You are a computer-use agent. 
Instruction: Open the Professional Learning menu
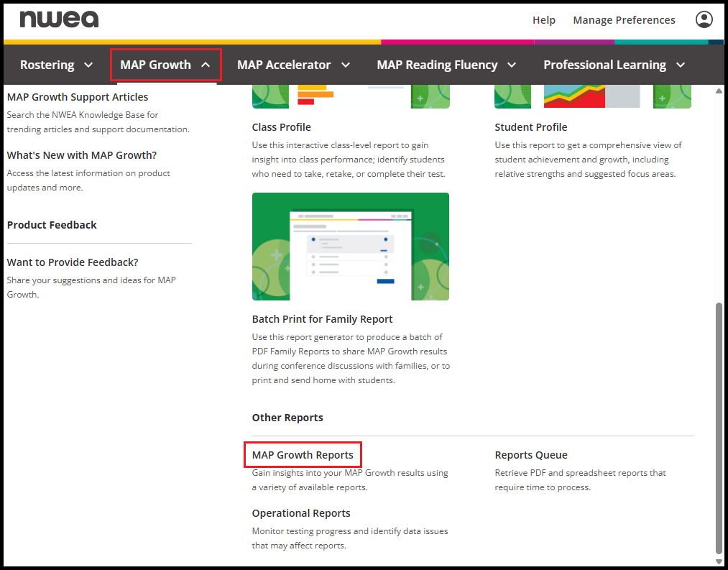tap(614, 65)
